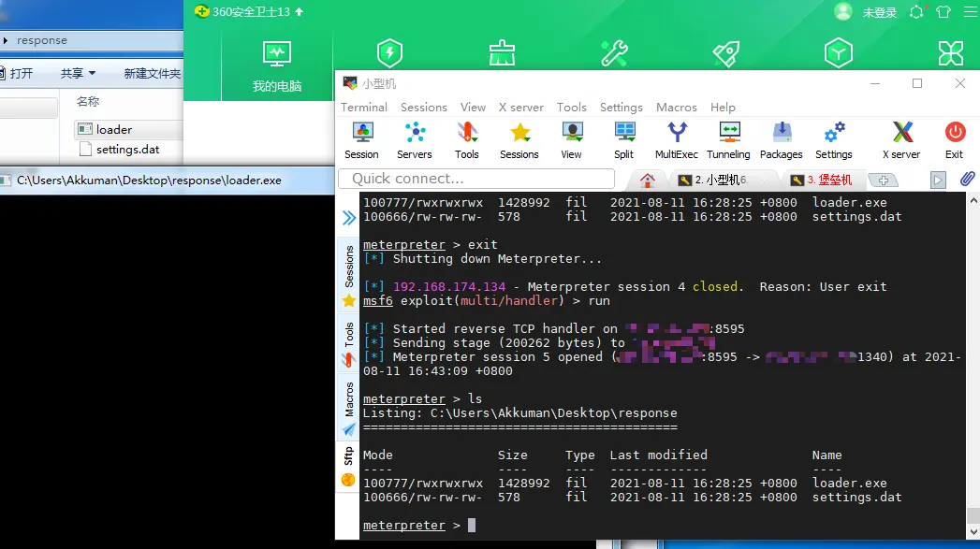Click 新建文件夹 button in Explorer
This screenshot has height=549, width=980.
(x=152, y=73)
